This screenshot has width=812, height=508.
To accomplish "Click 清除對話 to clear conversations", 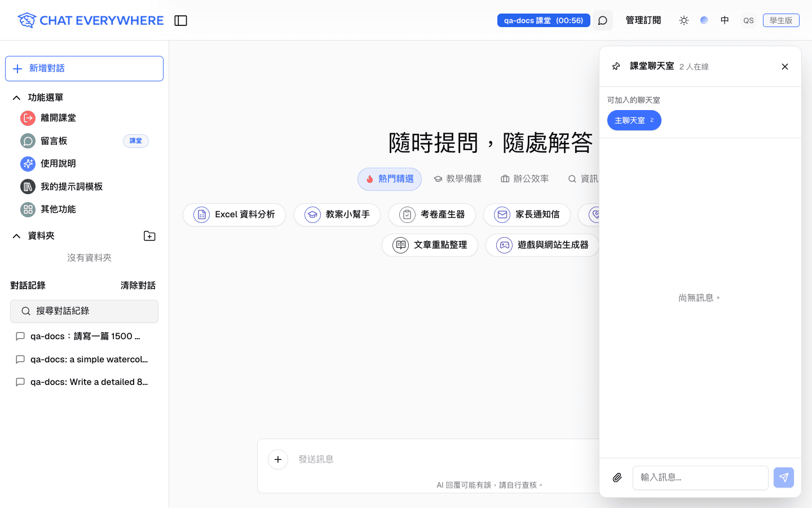I will [x=138, y=286].
